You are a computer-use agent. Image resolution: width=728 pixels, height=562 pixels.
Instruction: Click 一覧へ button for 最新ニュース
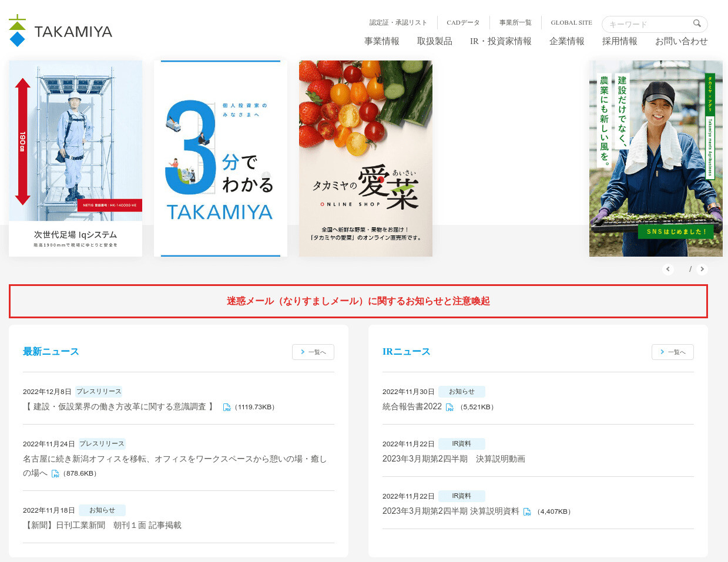[313, 352]
